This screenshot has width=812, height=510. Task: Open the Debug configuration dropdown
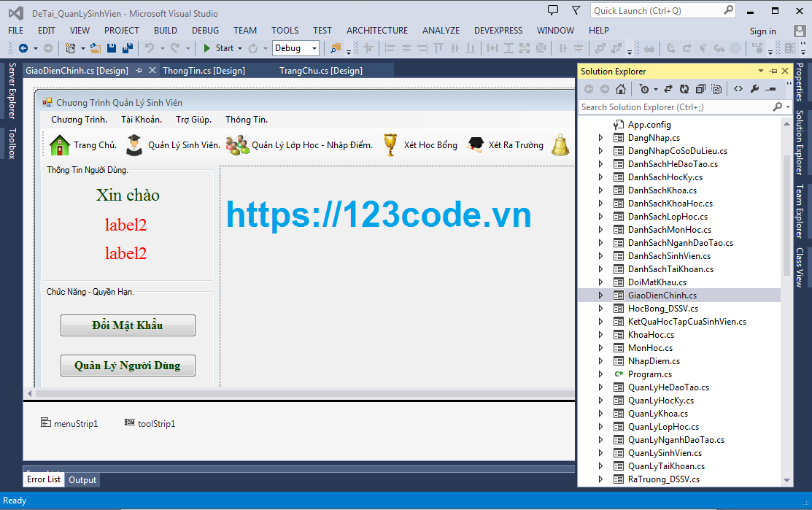(x=295, y=48)
